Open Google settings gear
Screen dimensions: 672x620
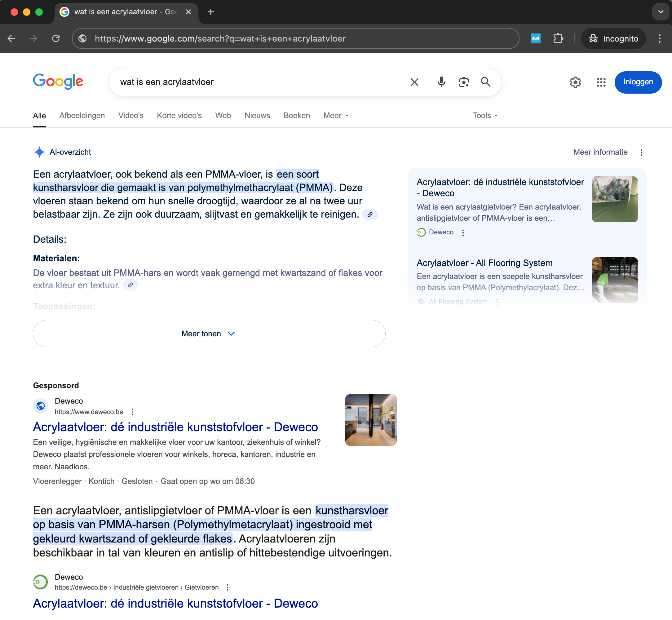point(575,82)
